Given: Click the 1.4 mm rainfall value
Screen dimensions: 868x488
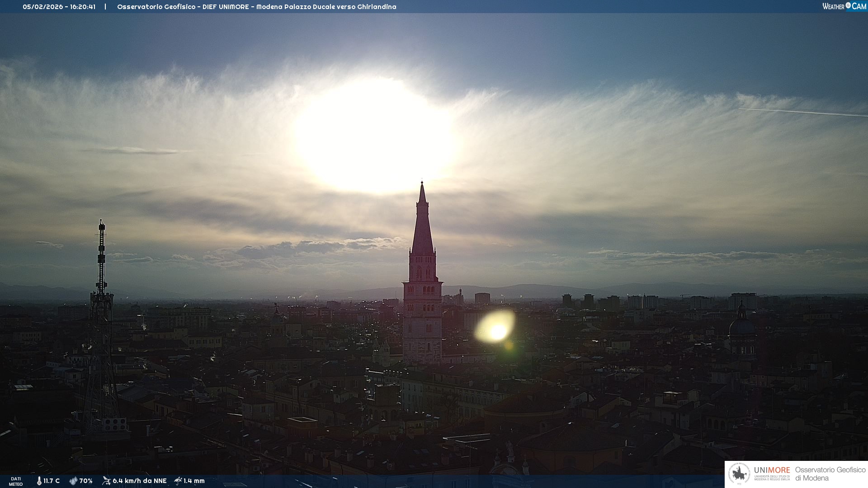Looking at the screenshot, I should pyautogui.click(x=194, y=481).
